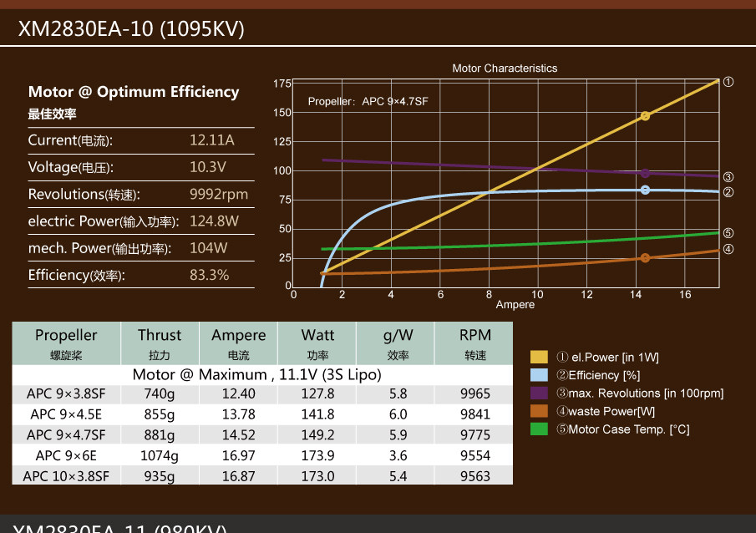The image size is (756, 533).
Task: Click the circled 5 marker at the chart edge
Action: pyautogui.click(x=728, y=233)
